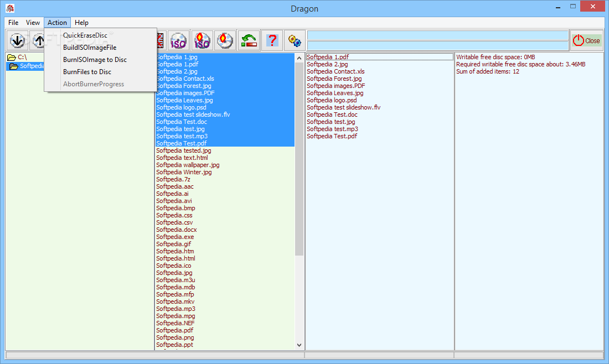Click the file list vertical scrollbar thumb
This screenshot has height=364, width=609.
[x=299, y=159]
